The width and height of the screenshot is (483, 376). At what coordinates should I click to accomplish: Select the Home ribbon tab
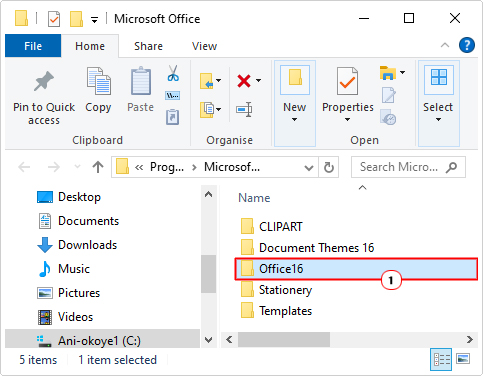coord(90,46)
